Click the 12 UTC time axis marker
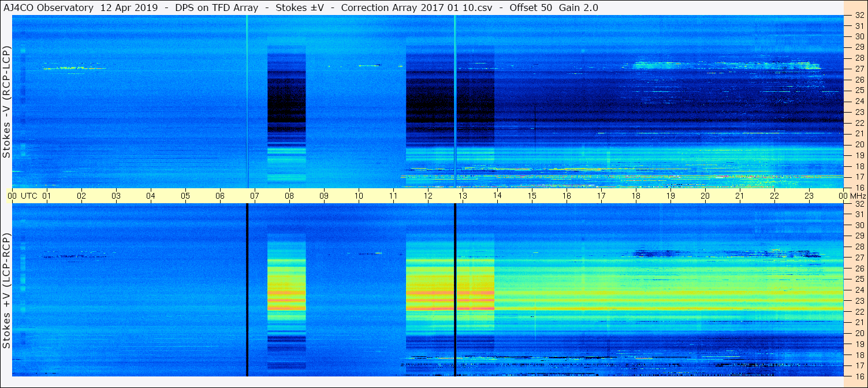 (428, 196)
